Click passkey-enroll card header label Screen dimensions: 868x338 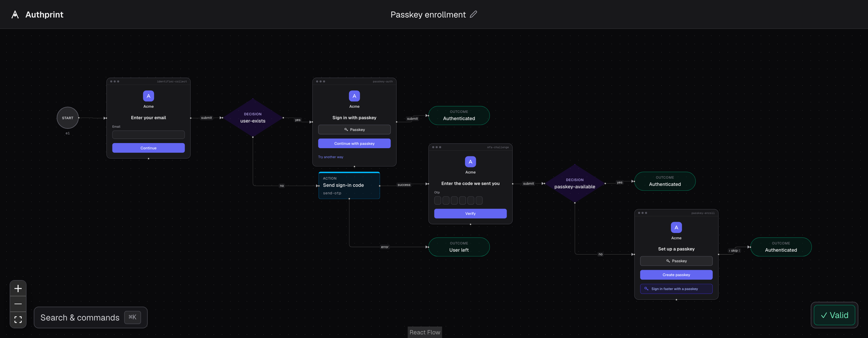703,213
